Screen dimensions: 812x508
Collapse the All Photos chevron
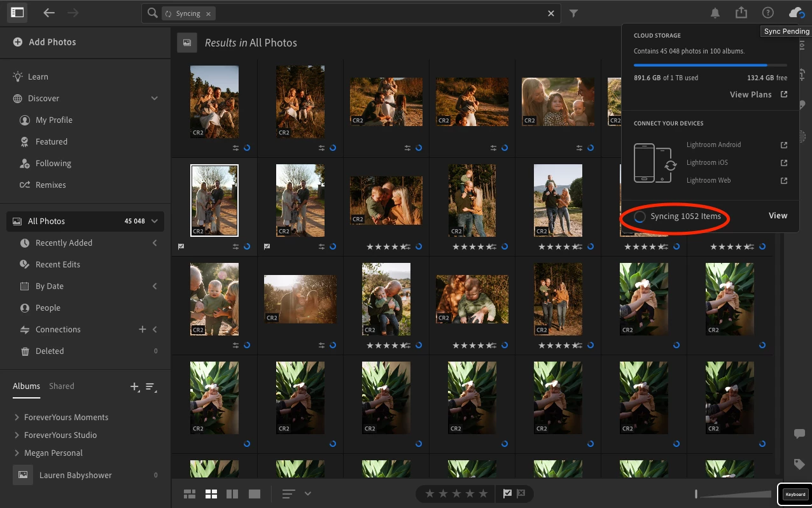[154, 221]
